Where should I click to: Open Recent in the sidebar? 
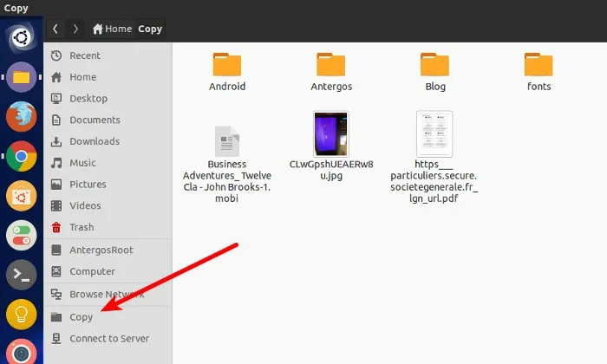pyautogui.click(x=108, y=55)
